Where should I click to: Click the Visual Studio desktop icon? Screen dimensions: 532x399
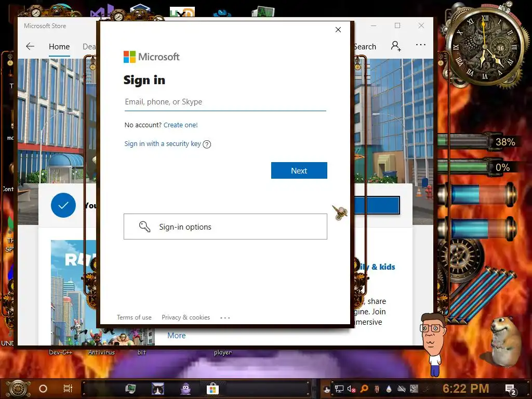[103, 11]
